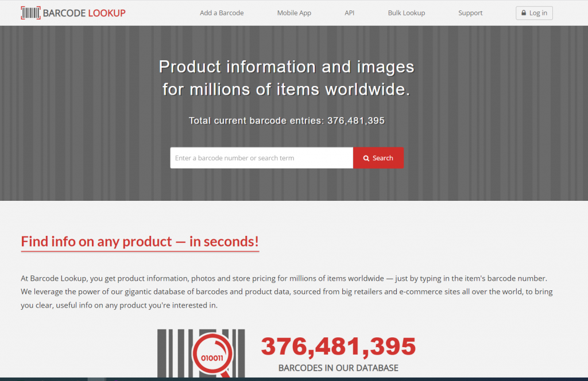Go to the Mobile App page
The height and width of the screenshot is (381, 588).
pyautogui.click(x=294, y=13)
